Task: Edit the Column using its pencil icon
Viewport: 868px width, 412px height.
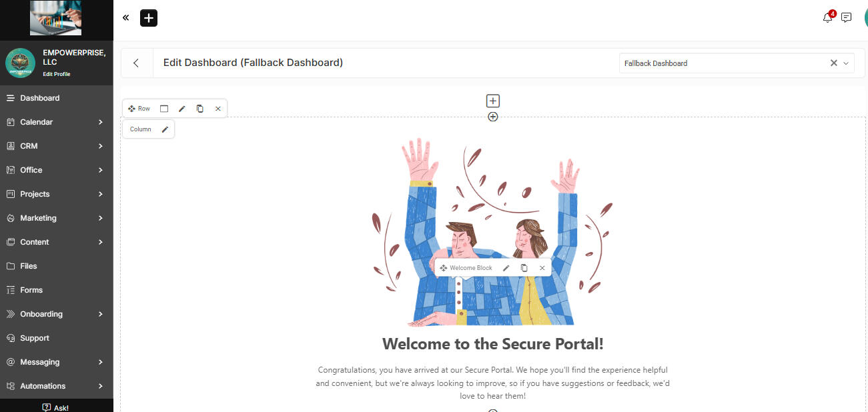Action: click(165, 129)
